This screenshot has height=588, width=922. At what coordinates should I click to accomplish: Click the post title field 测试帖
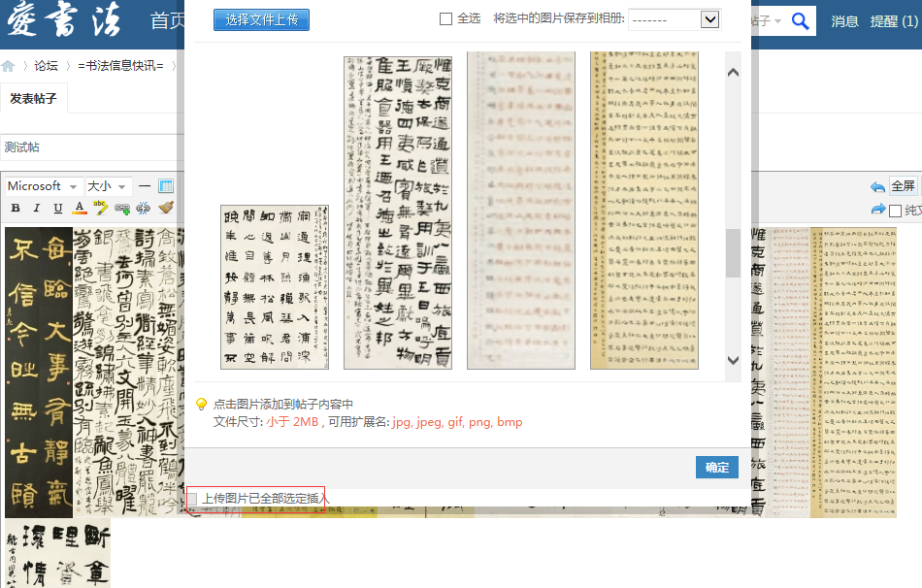[x=91, y=147]
